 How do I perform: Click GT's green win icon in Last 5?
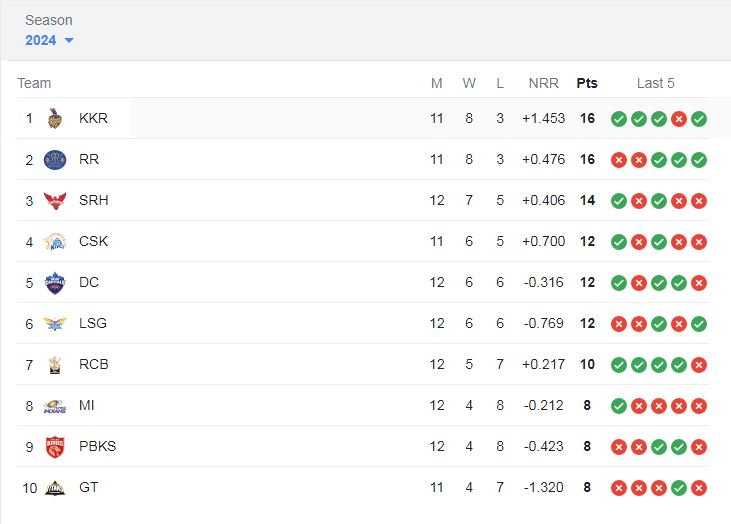click(679, 488)
